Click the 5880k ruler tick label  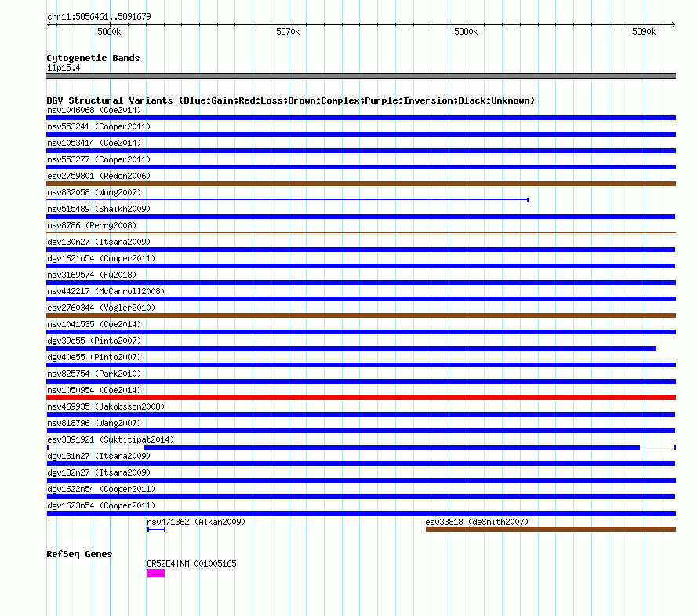(466, 31)
